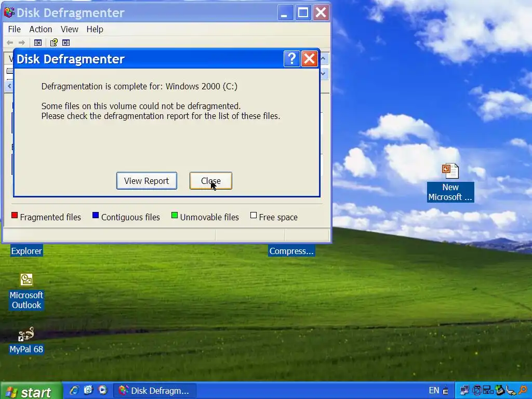Click the Close button in the dialog

click(x=211, y=181)
